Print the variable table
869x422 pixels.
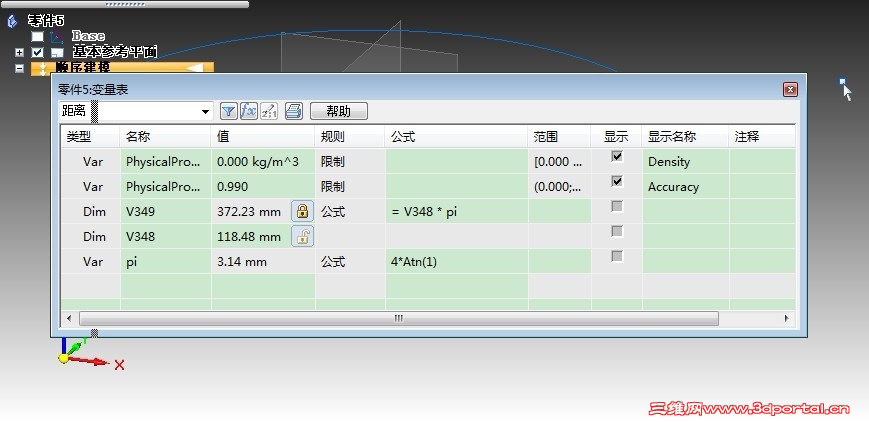[294, 111]
